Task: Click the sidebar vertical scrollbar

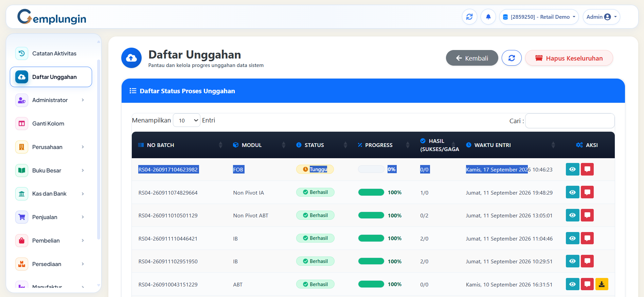Action: coord(99,150)
